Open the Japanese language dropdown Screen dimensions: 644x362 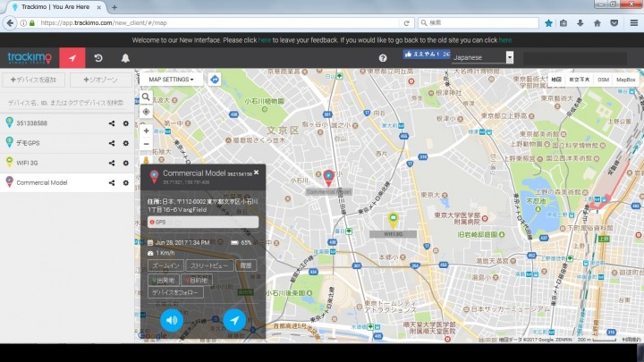pyautogui.click(x=483, y=57)
